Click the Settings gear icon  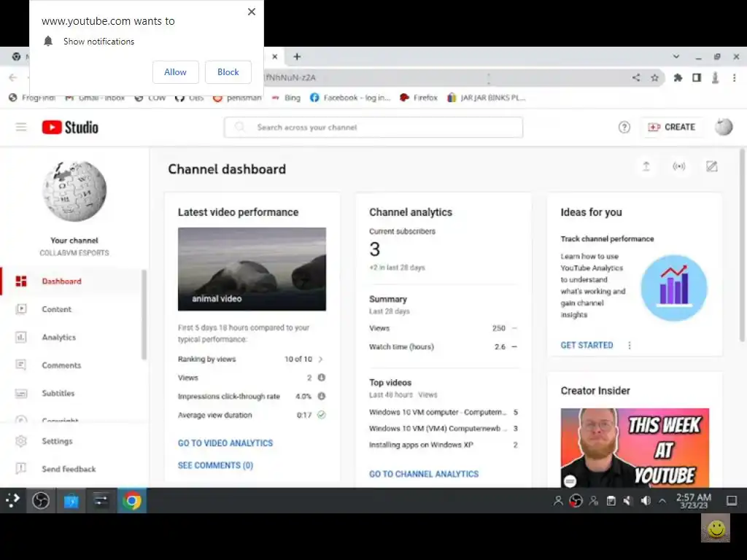21,441
